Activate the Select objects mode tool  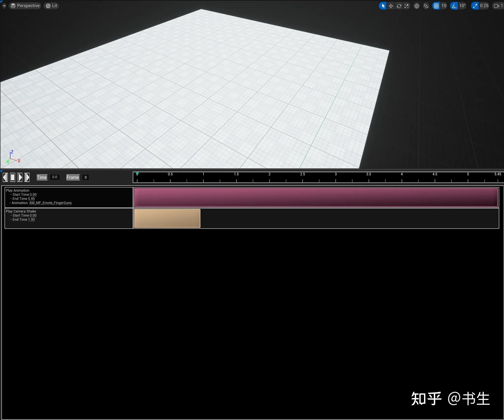pyautogui.click(x=383, y=6)
